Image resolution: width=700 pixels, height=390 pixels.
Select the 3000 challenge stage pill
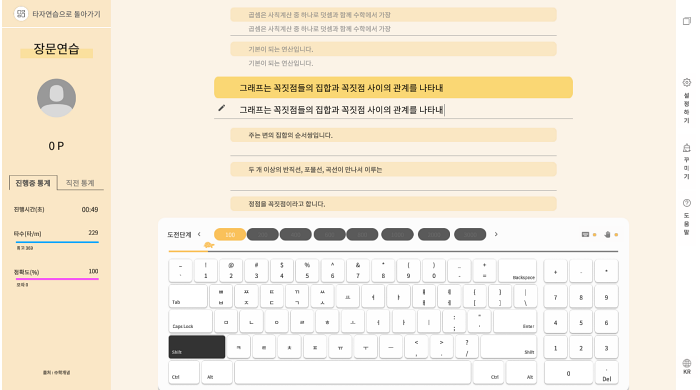coord(470,234)
